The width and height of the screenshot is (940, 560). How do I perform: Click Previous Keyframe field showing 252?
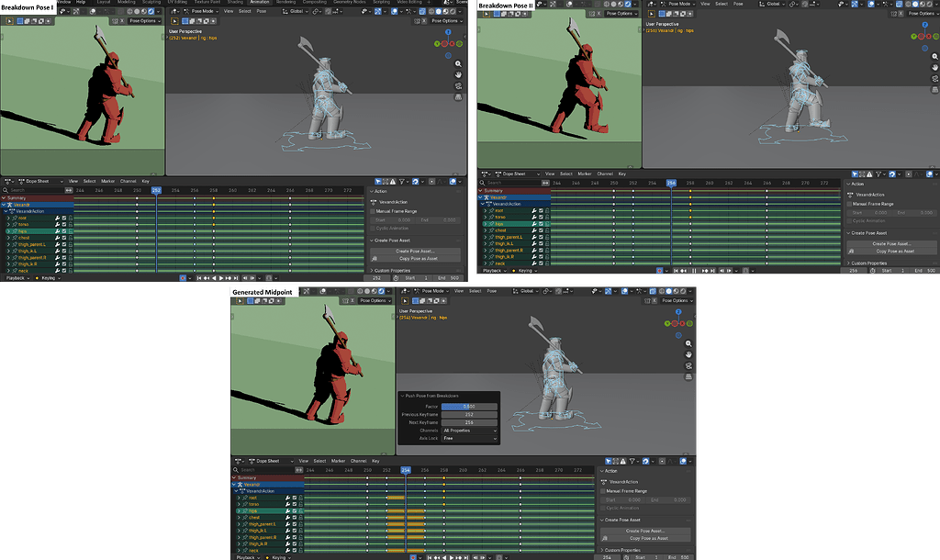pos(469,414)
